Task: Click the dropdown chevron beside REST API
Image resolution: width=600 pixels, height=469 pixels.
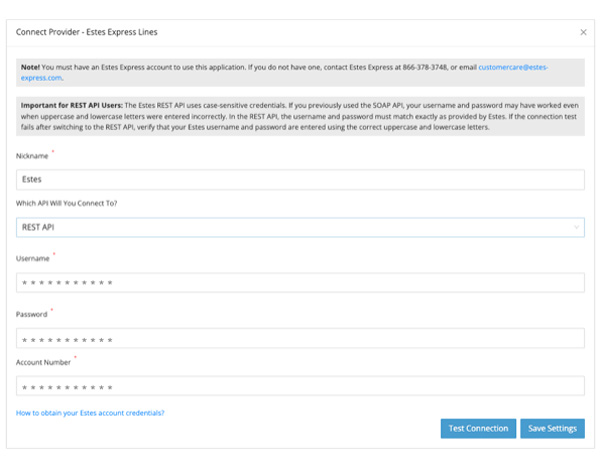Action: pos(576,227)
